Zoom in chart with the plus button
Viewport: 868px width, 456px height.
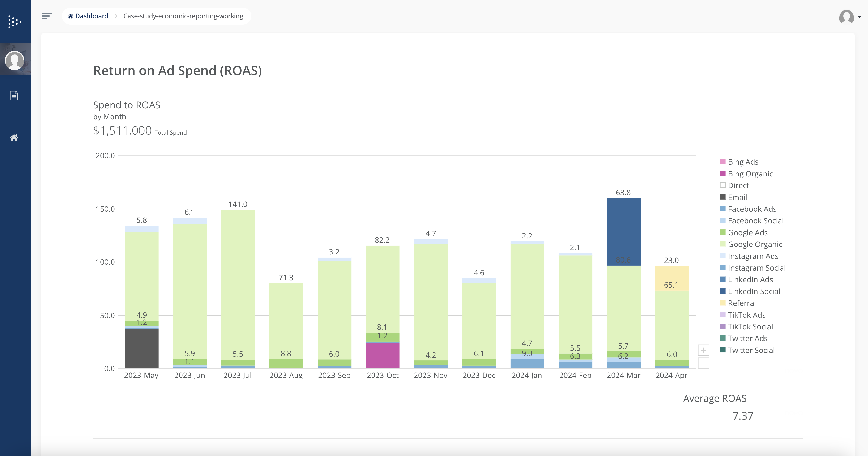[x=703, y=350]
